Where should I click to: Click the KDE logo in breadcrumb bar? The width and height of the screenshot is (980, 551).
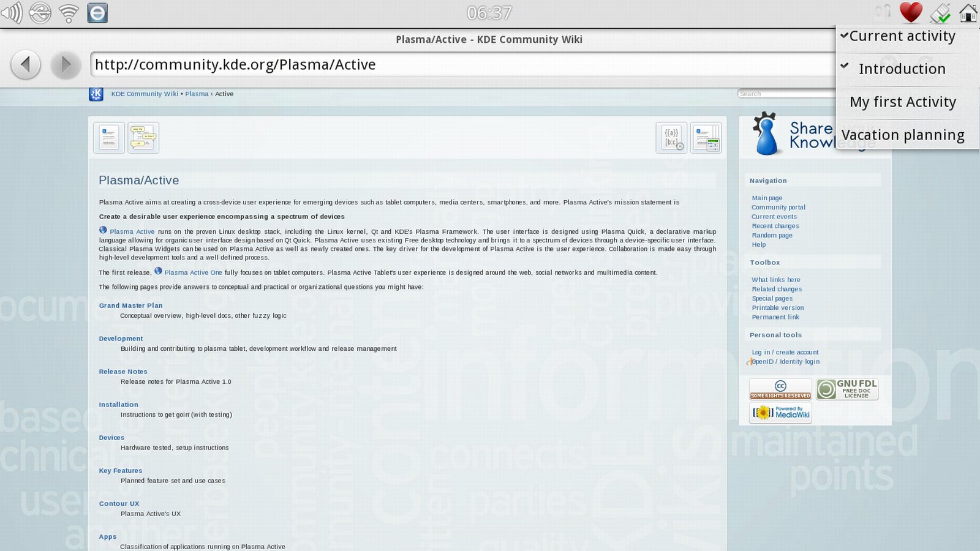click(x=96, y=94)
